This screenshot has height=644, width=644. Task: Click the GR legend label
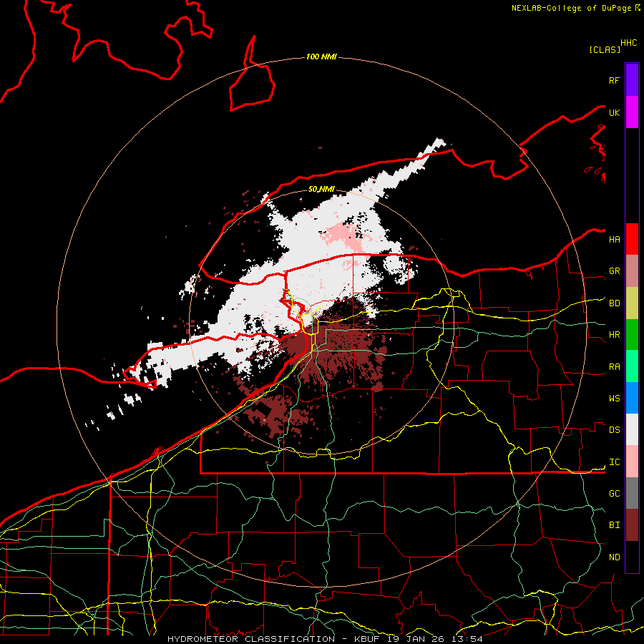coord(614,271)
